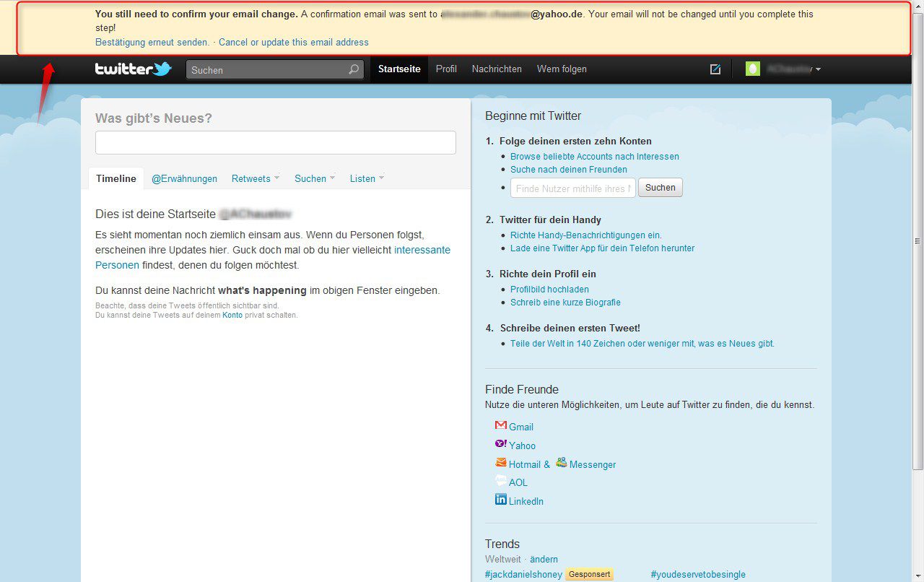
Task: Click Cancel or update this email address
Action: tap(294, 42)
